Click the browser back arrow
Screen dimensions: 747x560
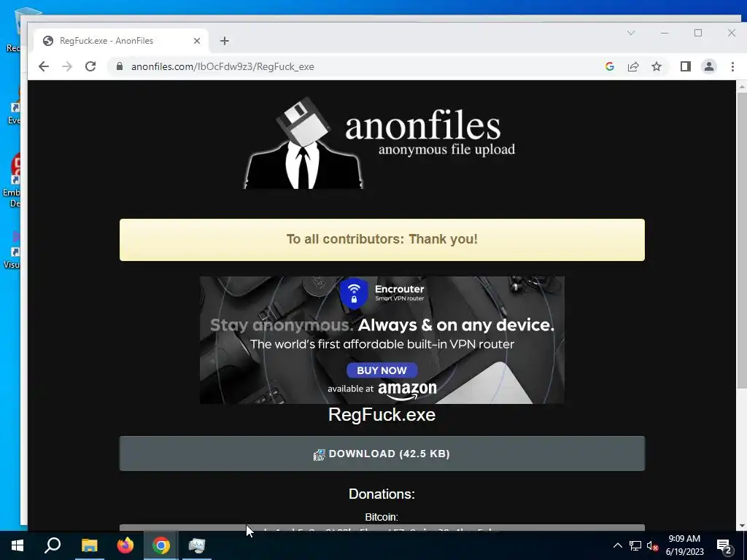point(43,66)
